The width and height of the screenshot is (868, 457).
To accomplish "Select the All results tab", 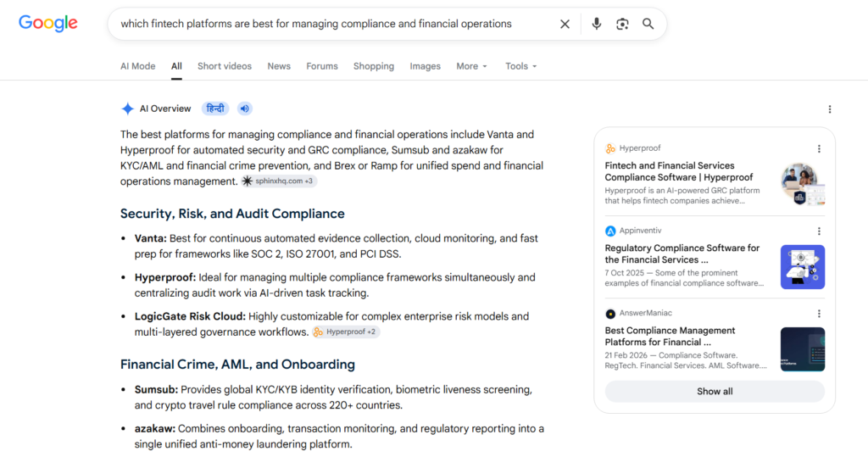I will point(176,66).
